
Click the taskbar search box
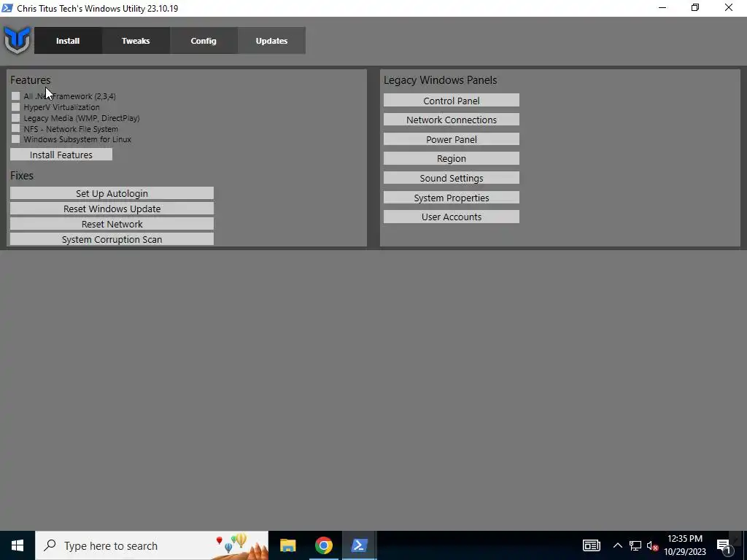click(152, 545)
